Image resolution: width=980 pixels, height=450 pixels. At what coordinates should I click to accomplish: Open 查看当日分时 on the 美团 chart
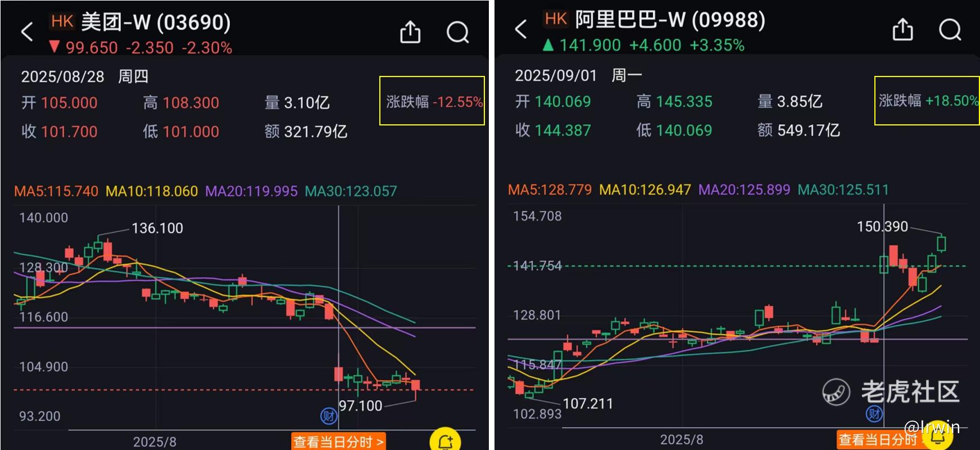[338, 442]
